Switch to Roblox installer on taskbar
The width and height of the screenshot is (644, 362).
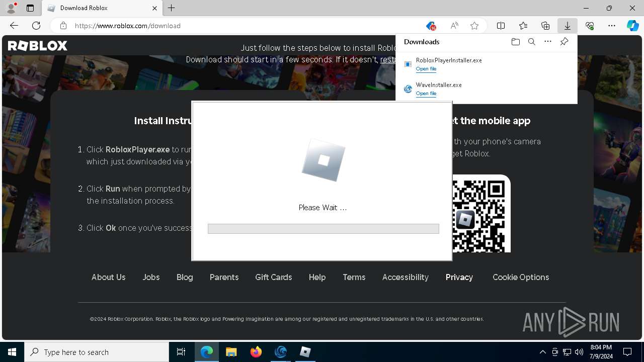click(x=305, y=352)
